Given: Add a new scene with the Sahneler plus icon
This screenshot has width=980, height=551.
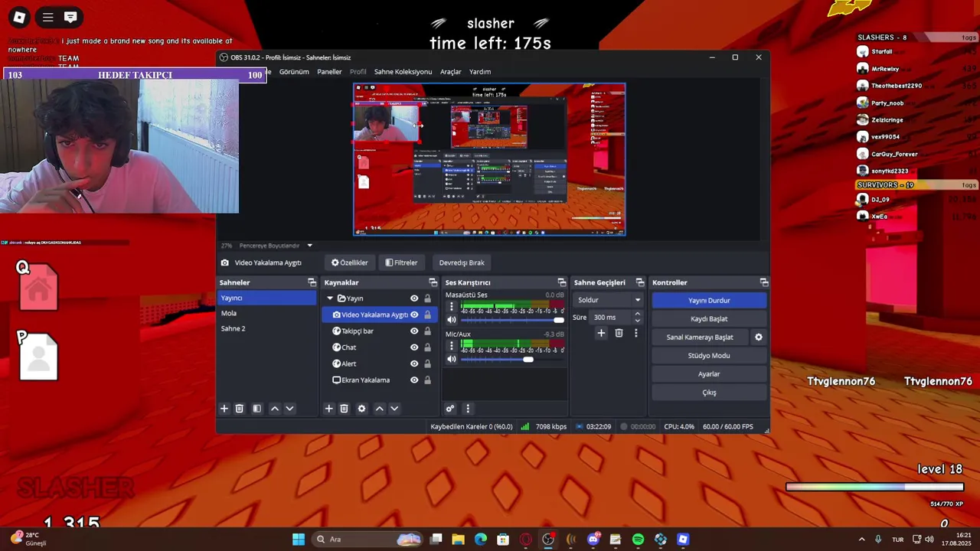Looking at the screenshot, I should coord(224,409).
